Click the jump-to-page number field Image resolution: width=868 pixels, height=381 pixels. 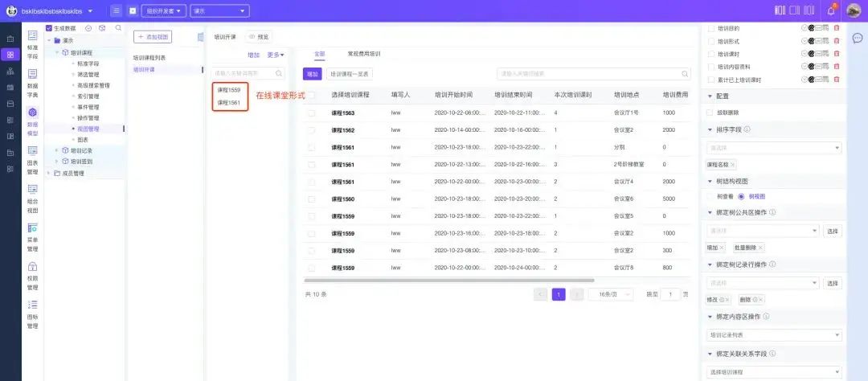point(671,295)
